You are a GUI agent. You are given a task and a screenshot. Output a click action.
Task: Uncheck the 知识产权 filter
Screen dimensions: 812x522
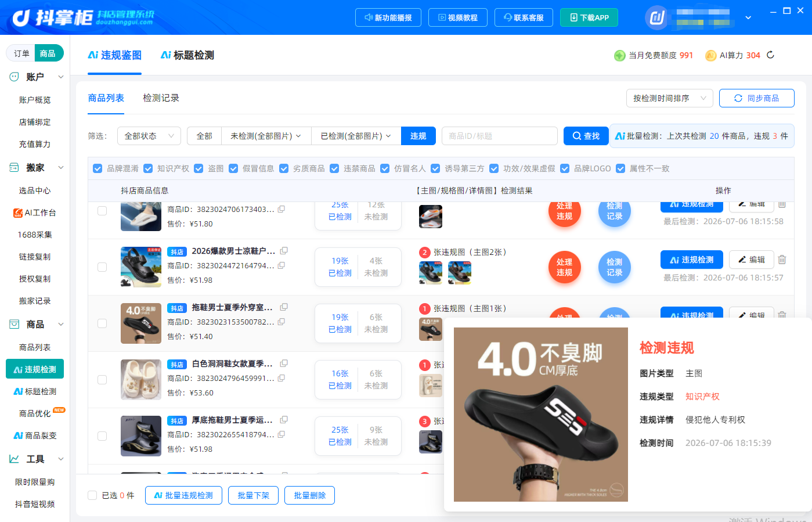coord(148,168)
